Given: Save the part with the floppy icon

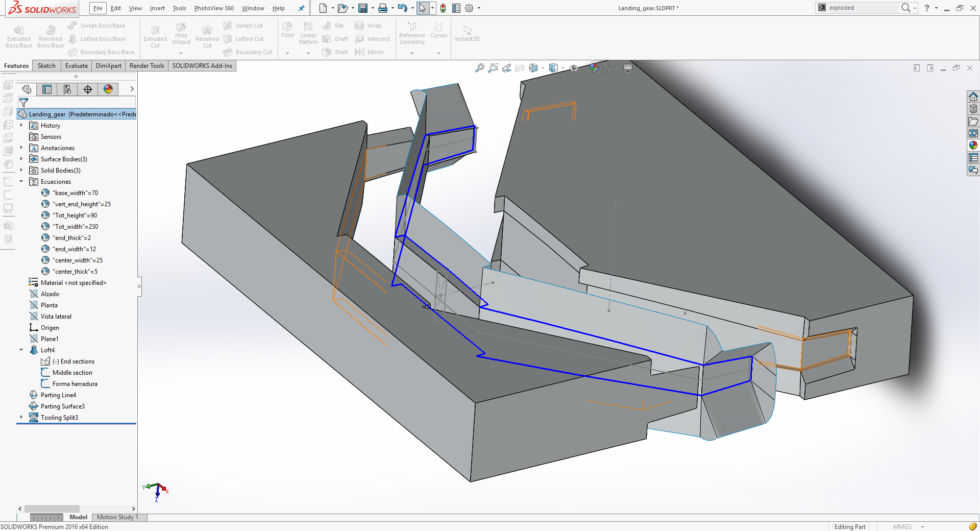Looking at the screenshot, I should coord(363,8).
